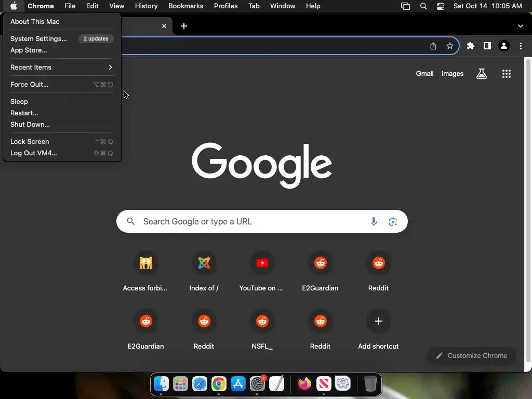The image size is (532, 399).
Task: Choose Restart... from Apple menu
Action: click(62, 113)
